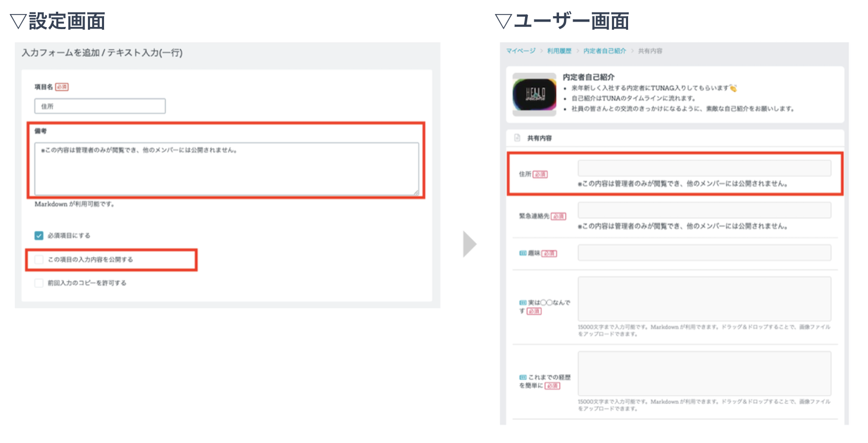The image size is (868, 443).
Task: Focus the 緊急連絡先 input field
Action: tap(704, 210)
